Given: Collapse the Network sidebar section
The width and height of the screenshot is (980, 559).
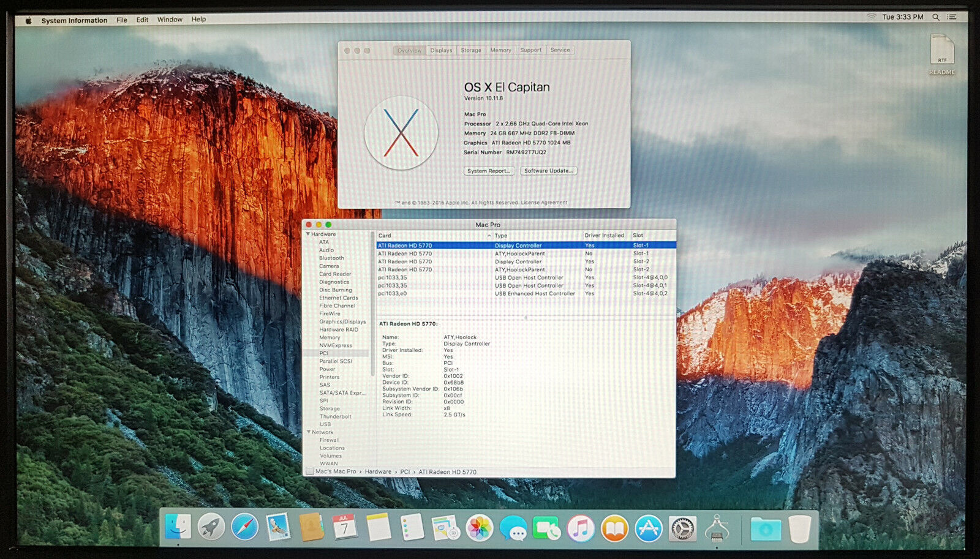Looking at the screenshot, I should 309,432.
